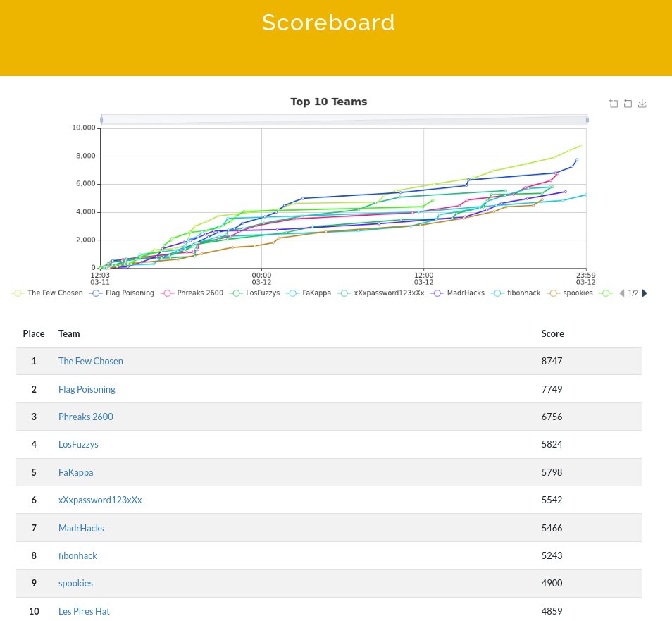Click the score 5466

tap(552, 528)
